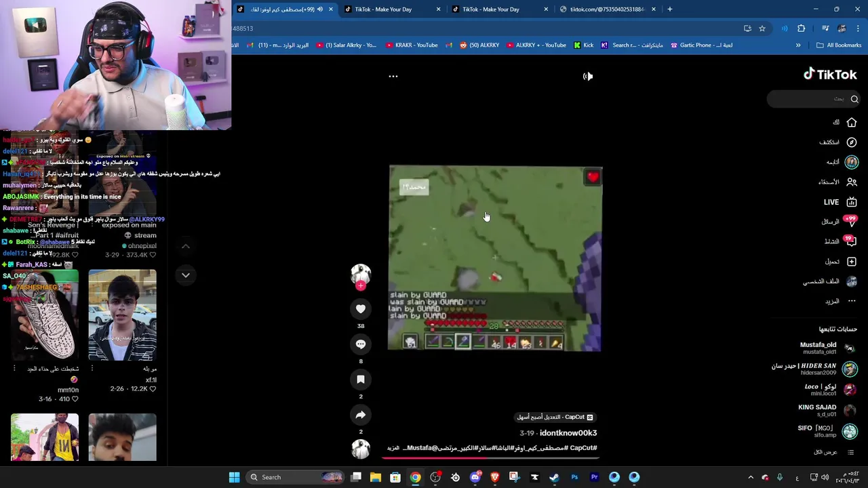Select the active TikTok tab with (+99) title
This screenshot has width=868, height=488.
pyautogui.click(x=285, y=9)
